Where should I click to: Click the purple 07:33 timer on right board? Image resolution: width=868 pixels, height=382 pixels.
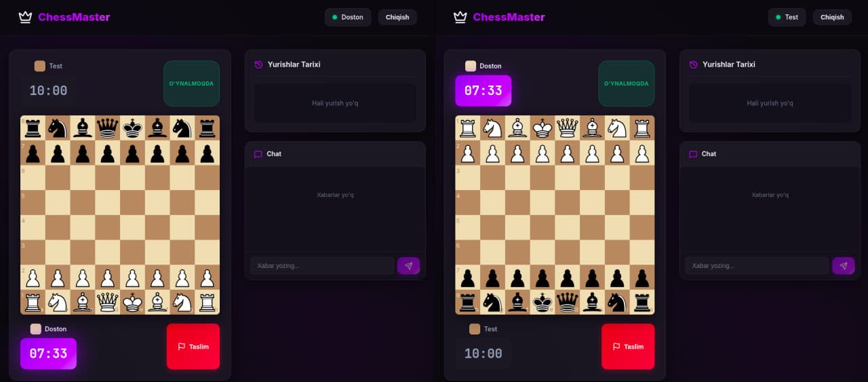tap(483, 90)
